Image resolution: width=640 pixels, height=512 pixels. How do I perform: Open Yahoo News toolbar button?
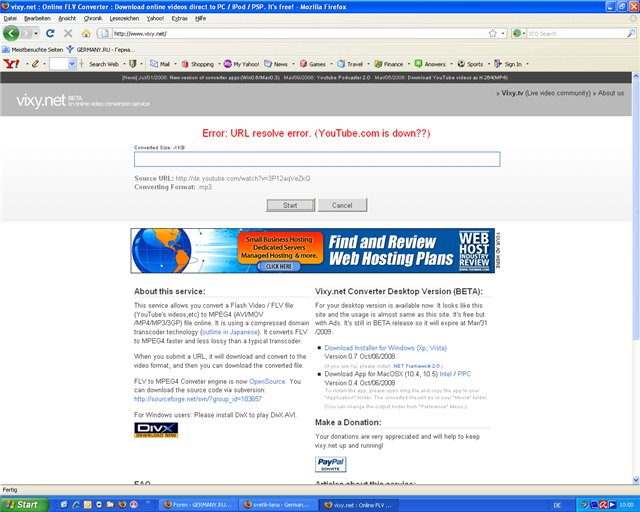coord(276,64)
